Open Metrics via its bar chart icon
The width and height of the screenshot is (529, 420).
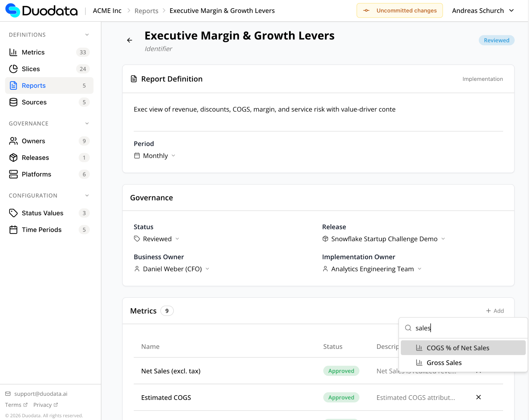click(x=13, y=52)
